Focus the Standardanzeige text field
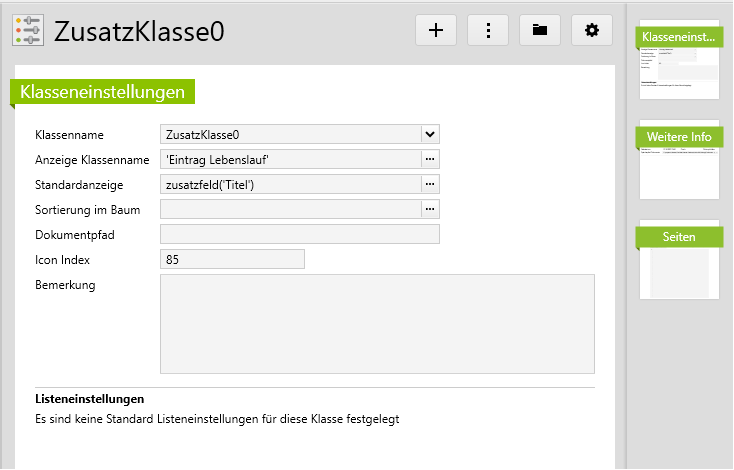 point(290,184)
